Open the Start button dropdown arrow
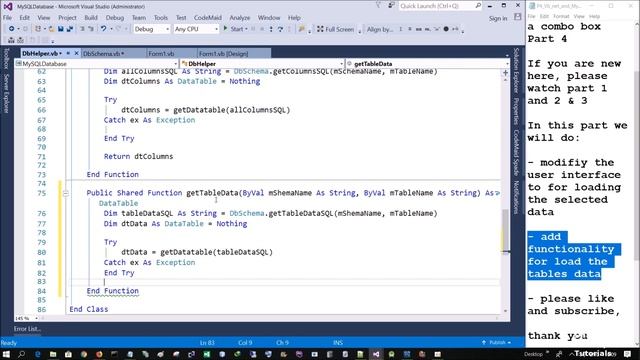 pos(246,29)
